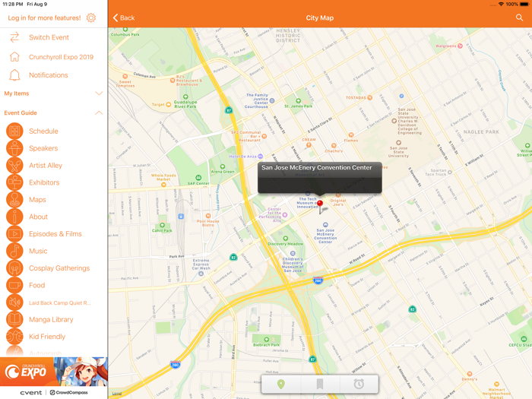Tap Log in for more features
Screen dimensions: 532x399
coord(44,17)
